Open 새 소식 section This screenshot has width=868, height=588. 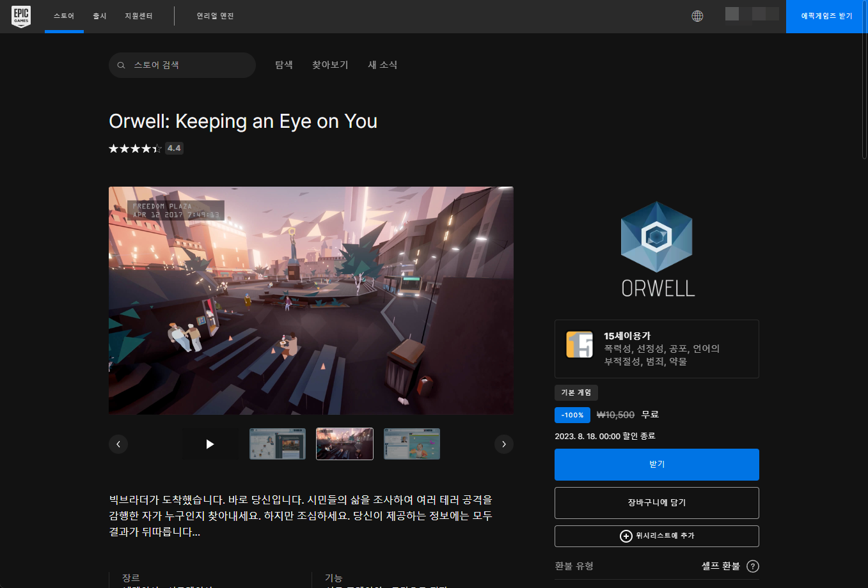(383, 65)
